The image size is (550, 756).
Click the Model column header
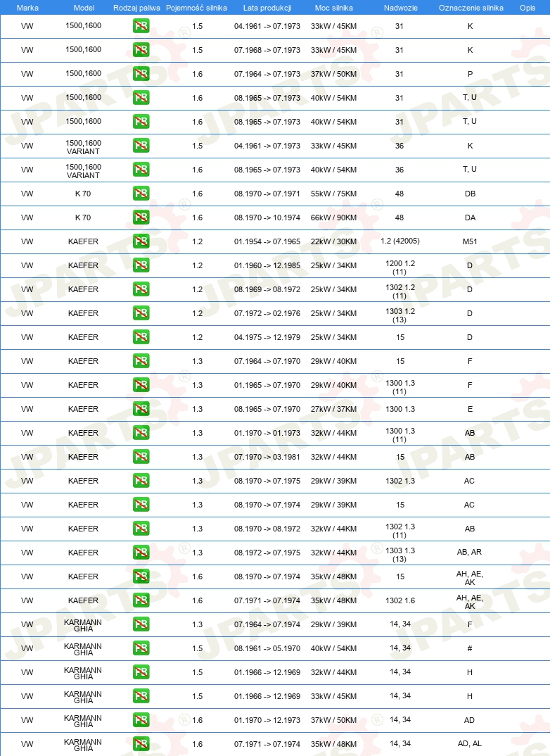point(84,8)
